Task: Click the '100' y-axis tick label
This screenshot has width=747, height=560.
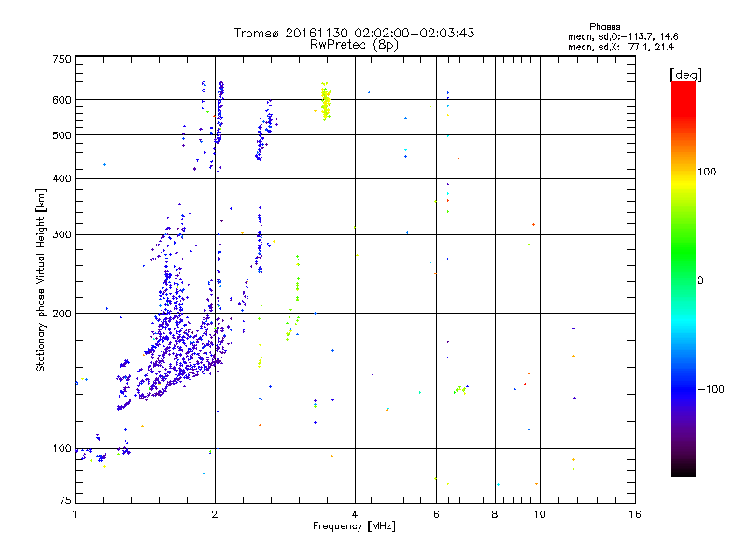Action: (62, 449)
